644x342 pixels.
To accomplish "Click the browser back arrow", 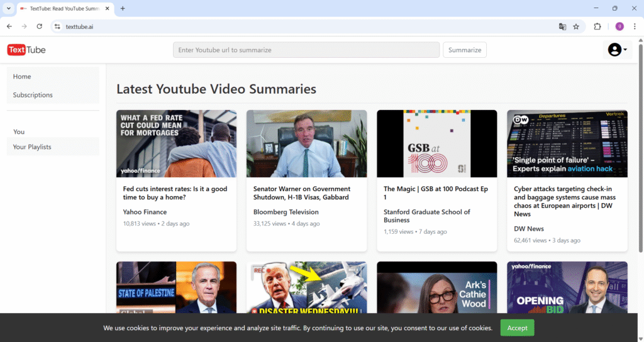I will click(x=9, y=26).
